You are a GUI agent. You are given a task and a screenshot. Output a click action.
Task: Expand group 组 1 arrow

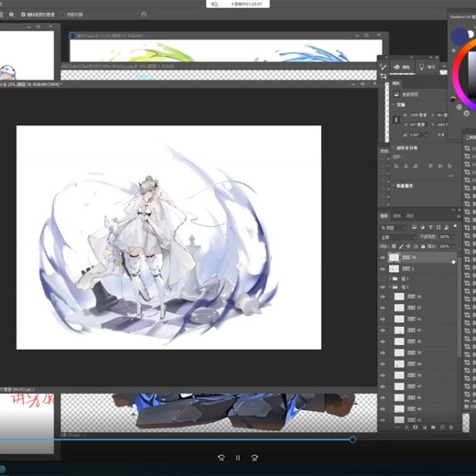390,278
